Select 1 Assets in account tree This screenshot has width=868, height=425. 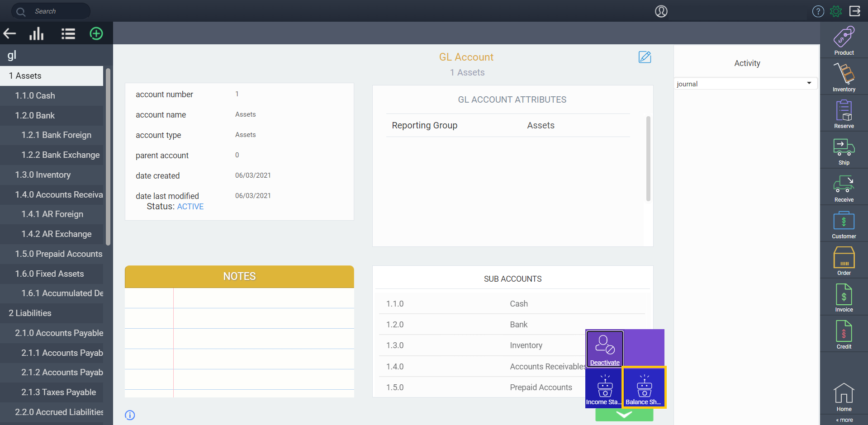[x=52, y=76]
